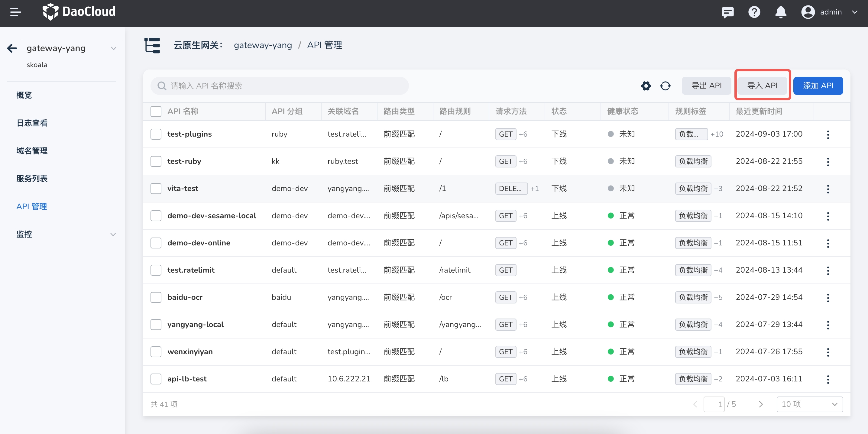Go to 服务列表 in the sidebar
Screen dimensions: 868x434
(32, 179)
